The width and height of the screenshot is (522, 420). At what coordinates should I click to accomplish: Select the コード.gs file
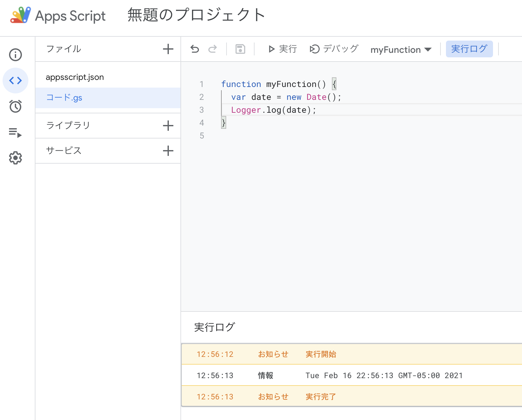click(64, 98)
